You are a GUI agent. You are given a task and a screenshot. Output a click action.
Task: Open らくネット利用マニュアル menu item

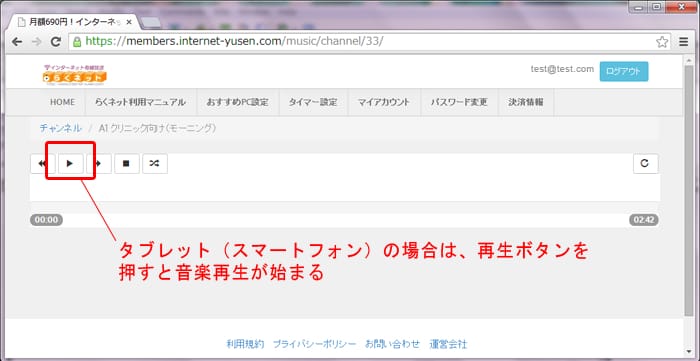point(140,102)
